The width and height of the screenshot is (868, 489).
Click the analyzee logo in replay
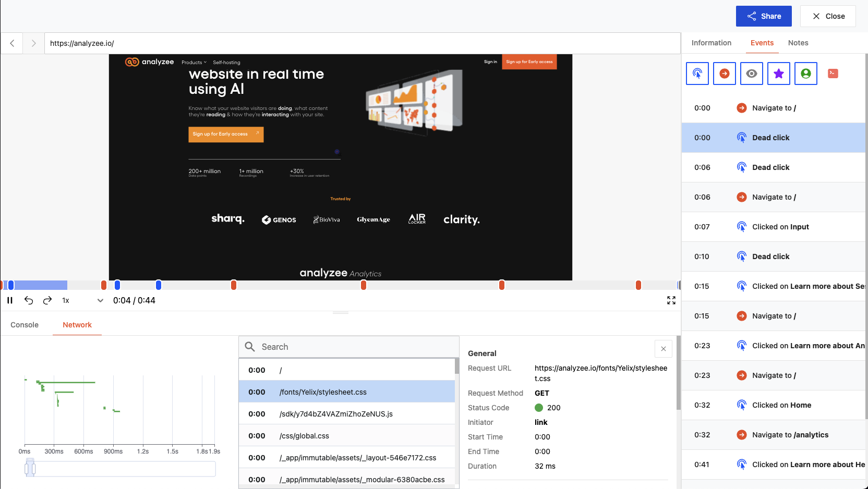(x=149, y=62)
